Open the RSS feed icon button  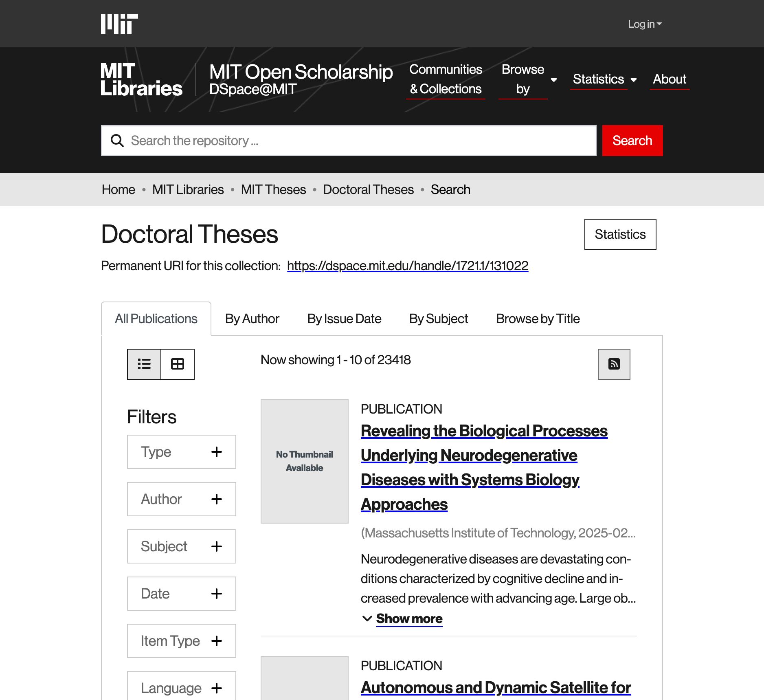(614, 364)
